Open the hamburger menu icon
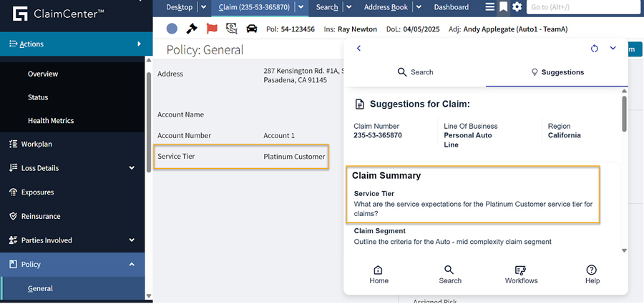The image size is (644, 304). [x=490, y=7]
